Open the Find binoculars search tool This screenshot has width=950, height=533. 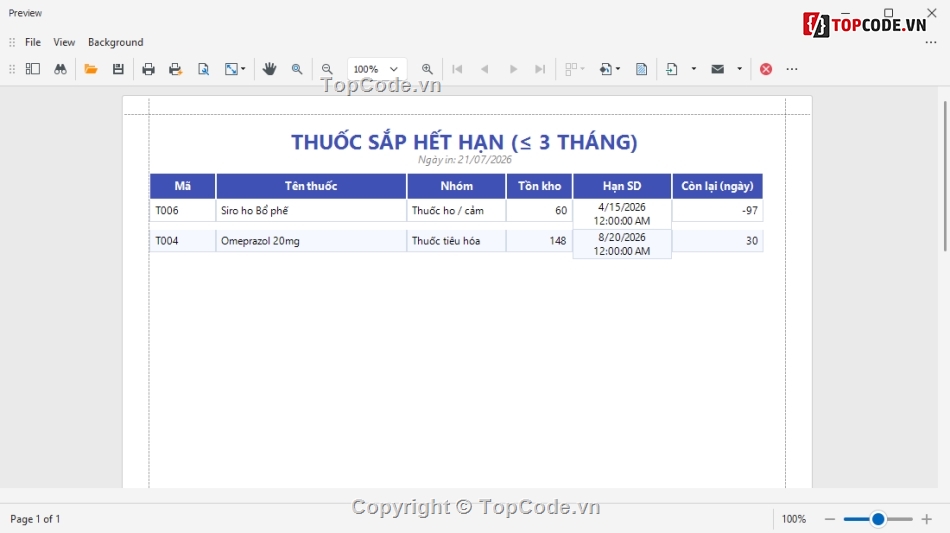[x=60, y=69]
